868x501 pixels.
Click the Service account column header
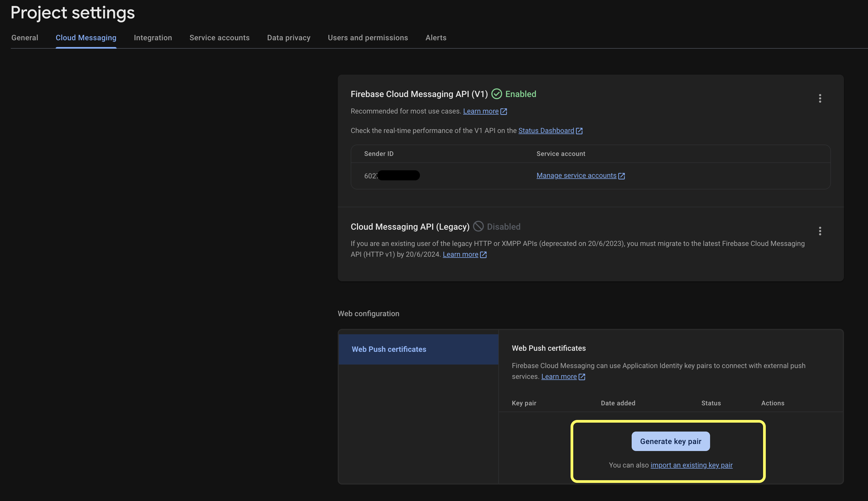561,154
